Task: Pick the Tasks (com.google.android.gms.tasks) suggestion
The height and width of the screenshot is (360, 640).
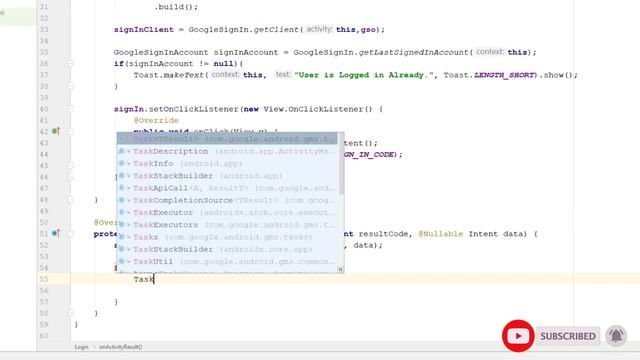Action: point(227,237)
